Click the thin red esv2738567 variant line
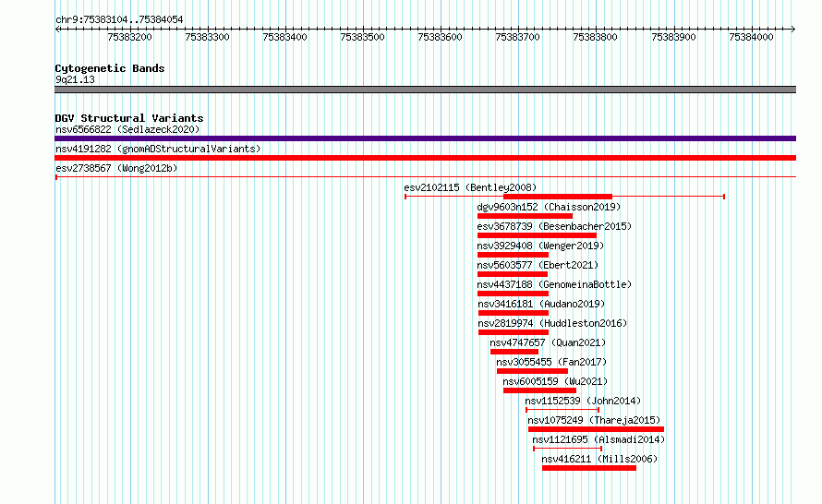This screenshot has height=504, width=822. pos(425,177)
